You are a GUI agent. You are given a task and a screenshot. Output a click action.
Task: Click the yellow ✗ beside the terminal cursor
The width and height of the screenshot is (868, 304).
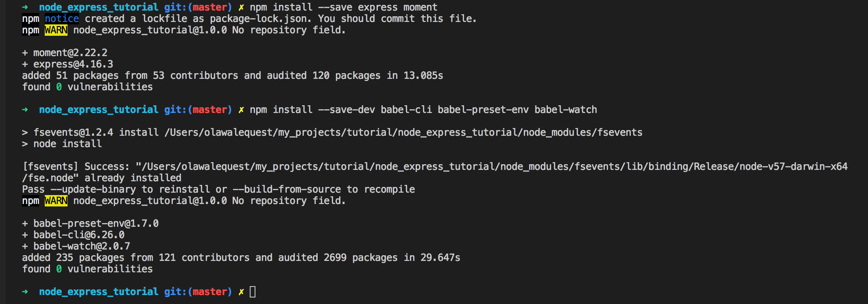tap(241, 292)
